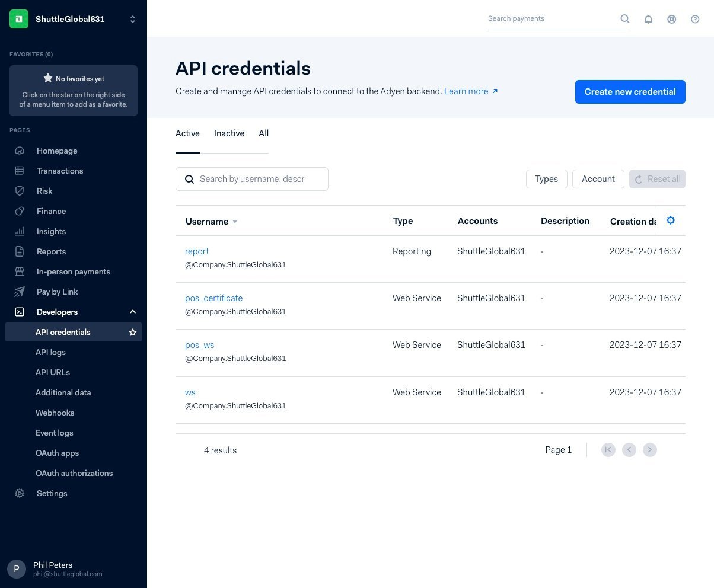The image size is (714, 588).
Task: Open OAuth apps in the sidebar
Action: tap(57, 453)
